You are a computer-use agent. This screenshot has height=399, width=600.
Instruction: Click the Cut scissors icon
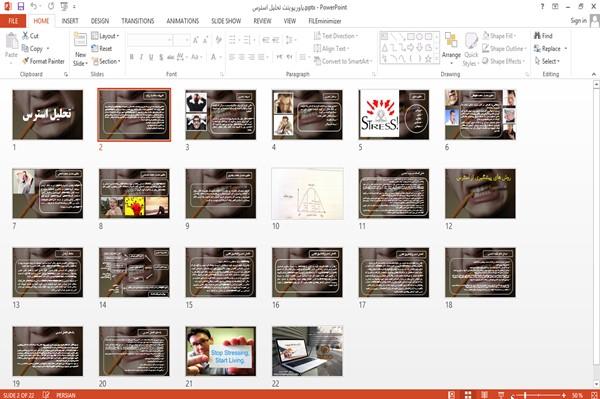coord(25,36)
